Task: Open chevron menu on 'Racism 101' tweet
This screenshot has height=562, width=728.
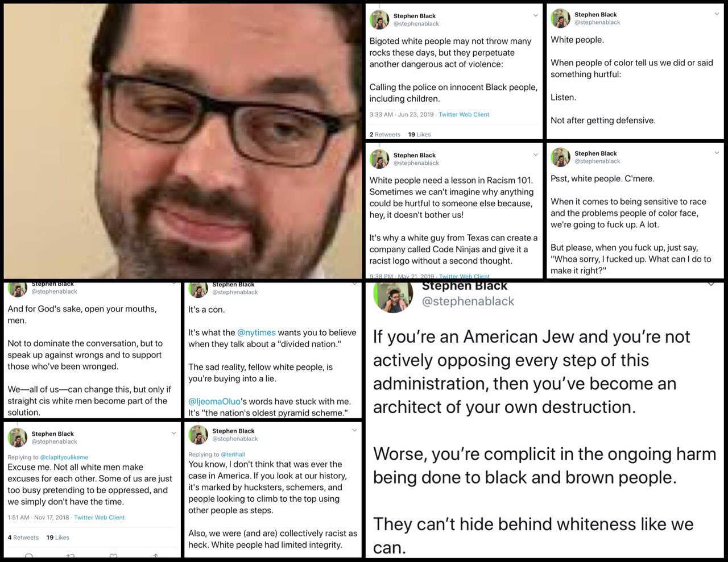Action: click(x=535, y=155)
